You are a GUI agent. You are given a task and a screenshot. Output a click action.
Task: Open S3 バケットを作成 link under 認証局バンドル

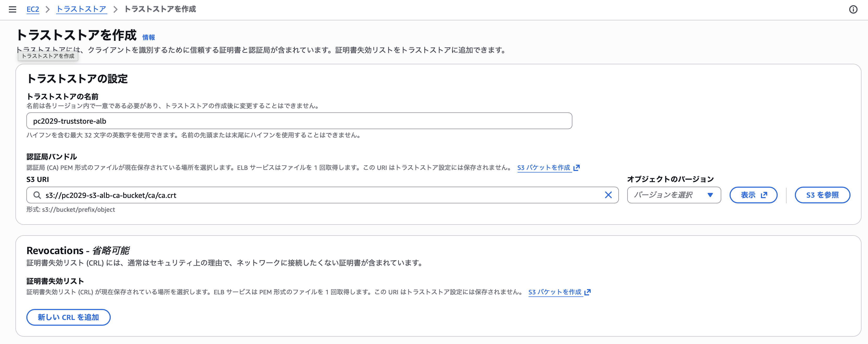pyautogui.click(x=548, y=168)
